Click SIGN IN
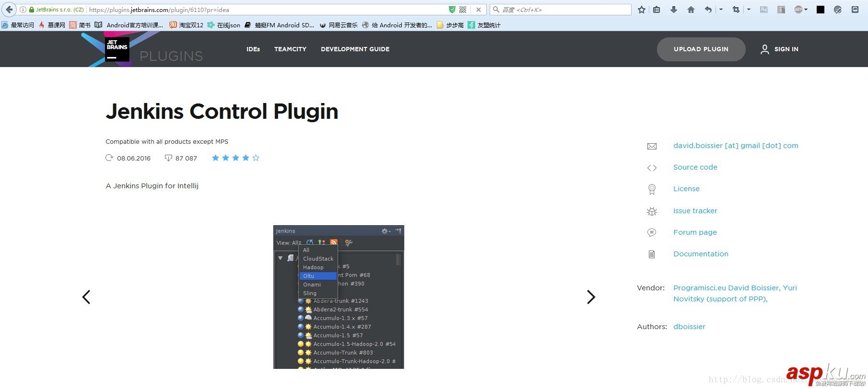The image size is (868, 389). pos(786,49)
